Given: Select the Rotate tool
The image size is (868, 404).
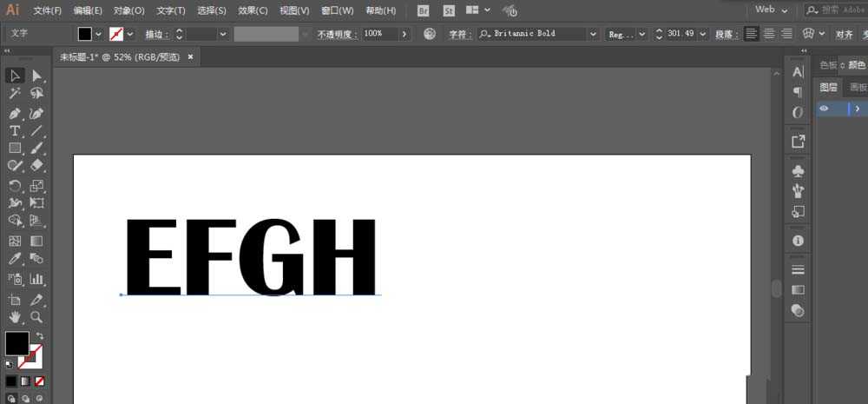Looking at the screenshot, I should point(15,186).
